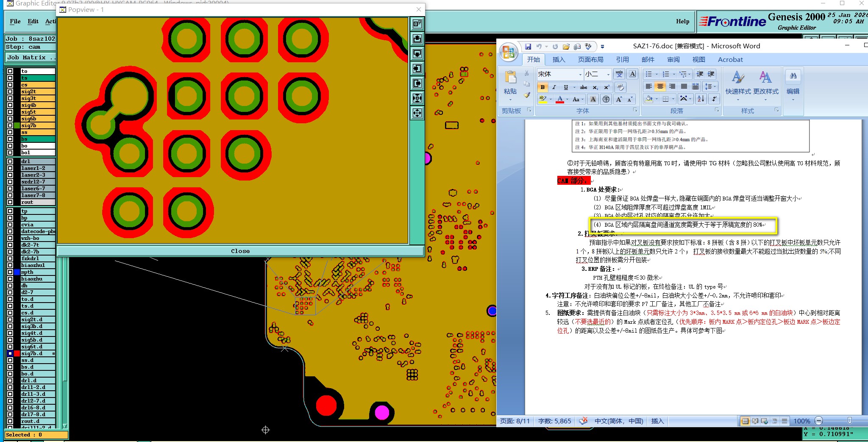Click the Grow Font icon
This screenshot has height=442, width=868.
(619, 100)
